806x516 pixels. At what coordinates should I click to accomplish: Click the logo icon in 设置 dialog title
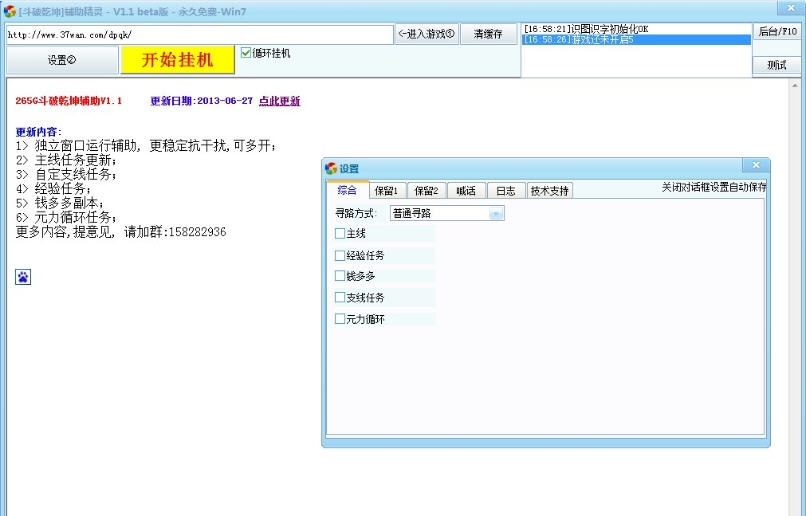pyautogui.click(x=331, y=168)
